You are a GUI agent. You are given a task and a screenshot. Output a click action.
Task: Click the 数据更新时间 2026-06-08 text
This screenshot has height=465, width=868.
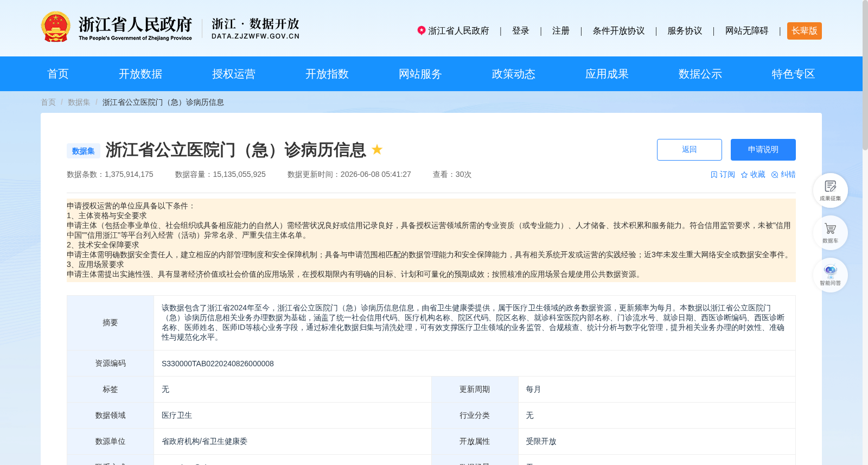point(349,175)
